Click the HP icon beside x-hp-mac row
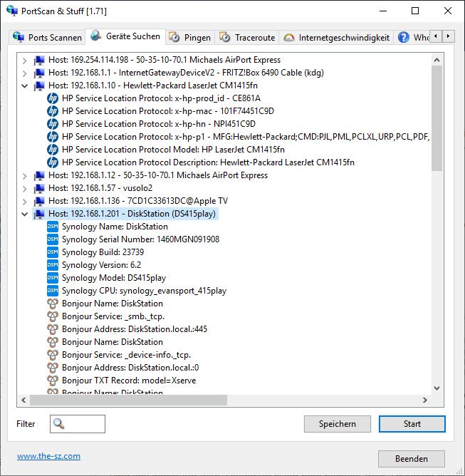The width and height of the screenshot is (465, 476). 53,111
